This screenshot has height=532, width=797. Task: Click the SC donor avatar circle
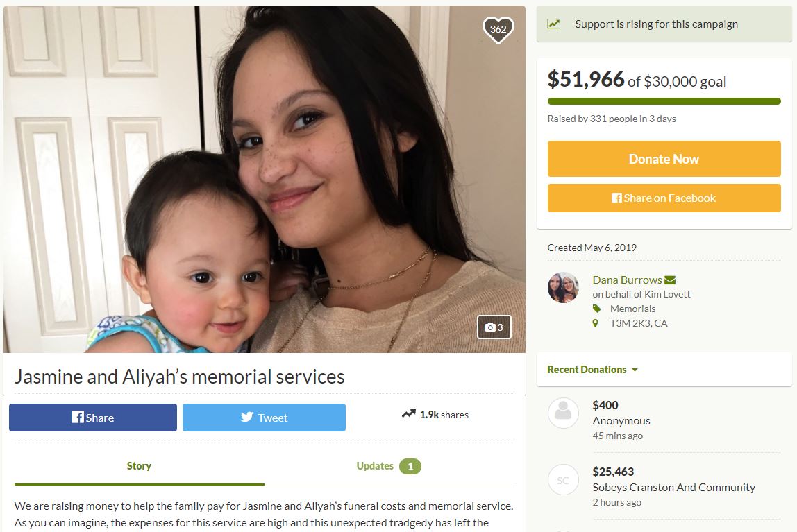click(563, 479)
